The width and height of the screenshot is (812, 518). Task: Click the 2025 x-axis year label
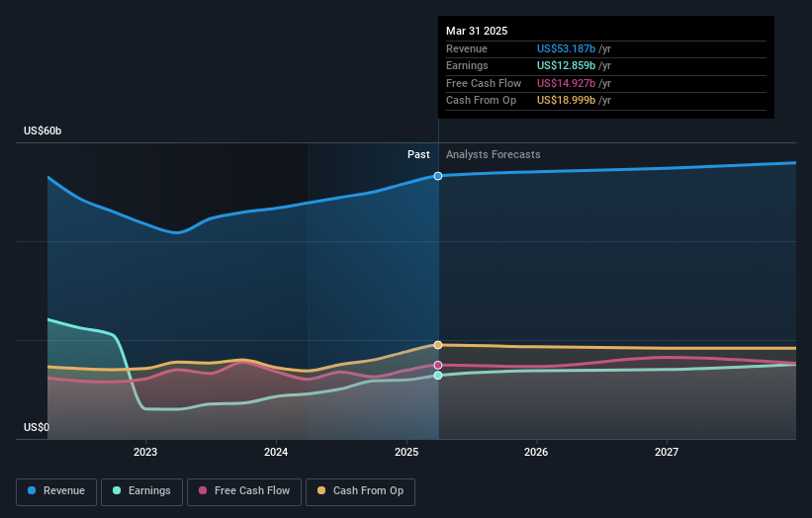click(406, 452)
